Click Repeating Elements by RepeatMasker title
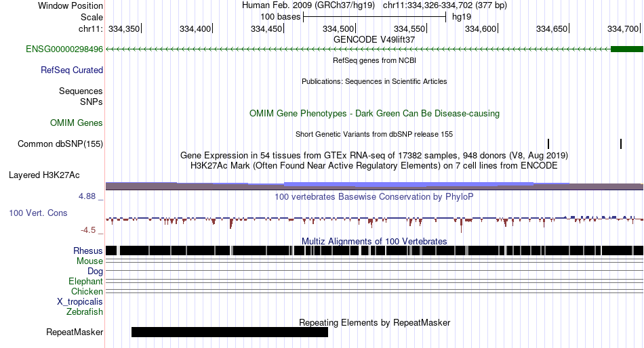The width and height of the screenshot is (644, 348). 374,322
